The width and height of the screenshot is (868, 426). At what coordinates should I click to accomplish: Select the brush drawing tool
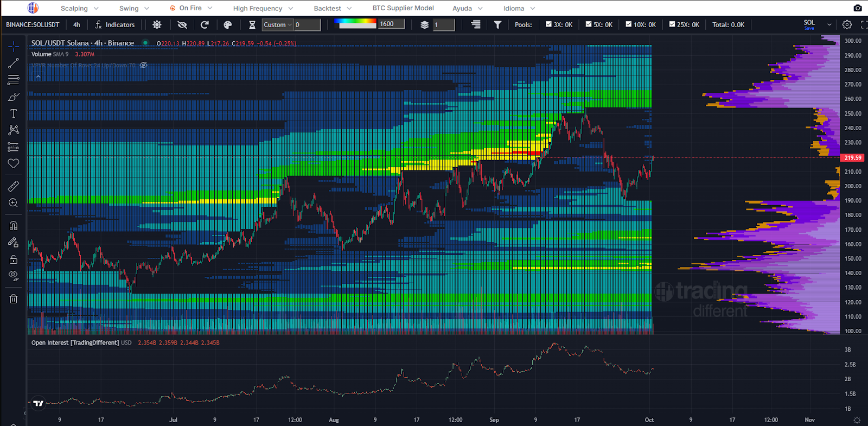point(14,97)
